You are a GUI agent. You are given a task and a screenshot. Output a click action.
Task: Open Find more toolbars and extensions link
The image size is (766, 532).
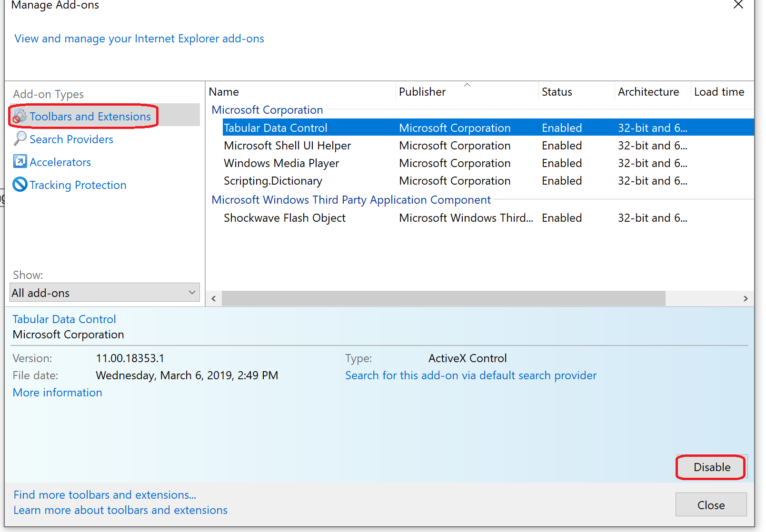point(105,495)
